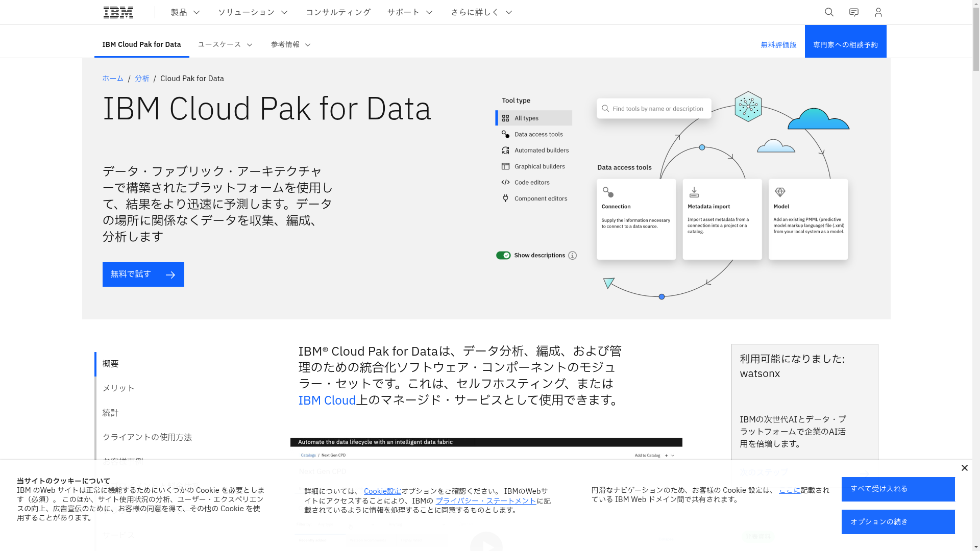Image resolution: width=980 pixels, height=551 pixels.
Task: Open the IBM Cloud inline link
Action: tap(327, 400)
